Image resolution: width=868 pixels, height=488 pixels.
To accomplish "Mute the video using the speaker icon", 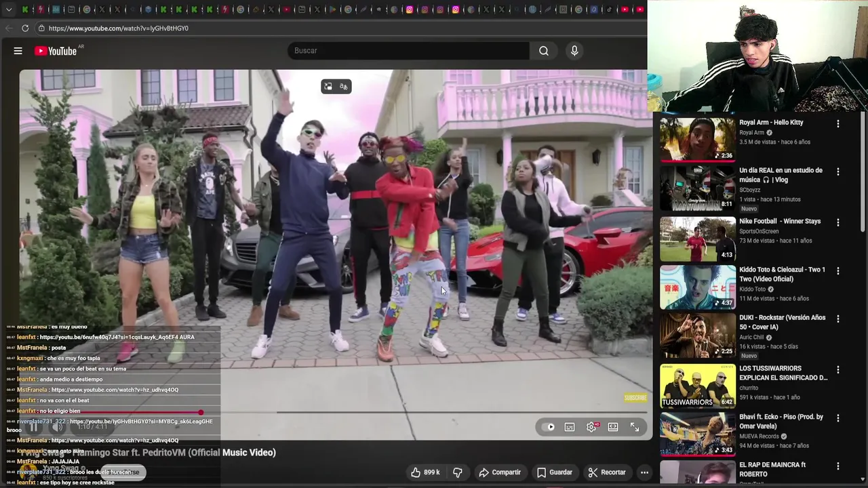I will click(58, 427).
